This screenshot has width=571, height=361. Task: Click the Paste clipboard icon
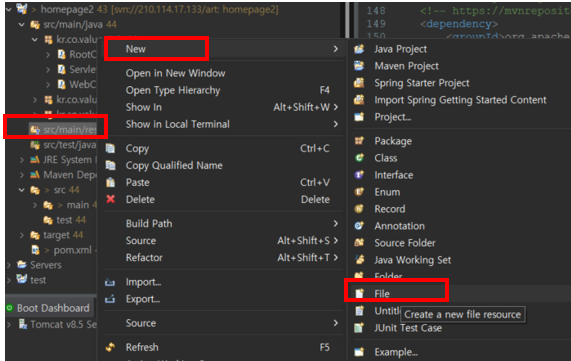(x=110, y=182)
